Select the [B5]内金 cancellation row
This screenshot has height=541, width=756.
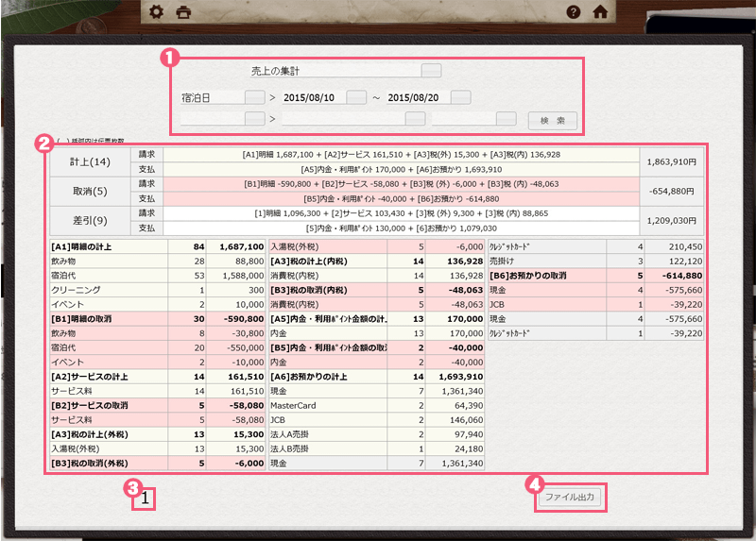[376, 347]
